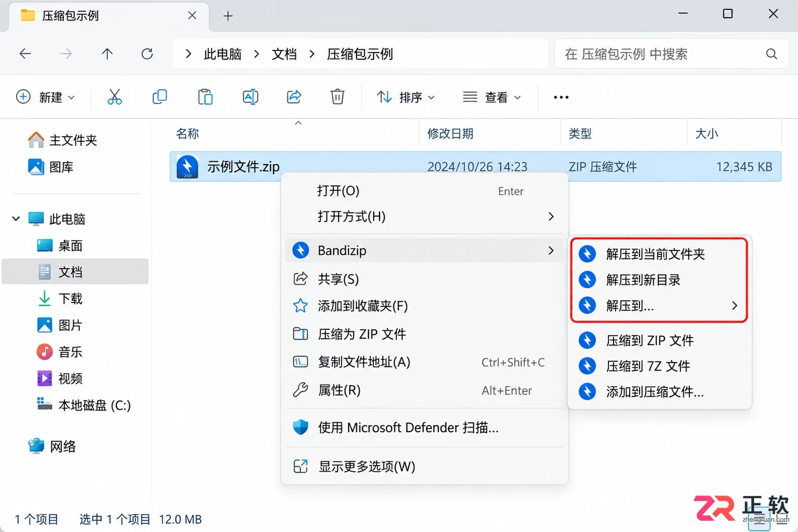Sort by the 修改日期 column header
Image resolution: width=798 pixels, height=532 pixels.
pos(450,134)
